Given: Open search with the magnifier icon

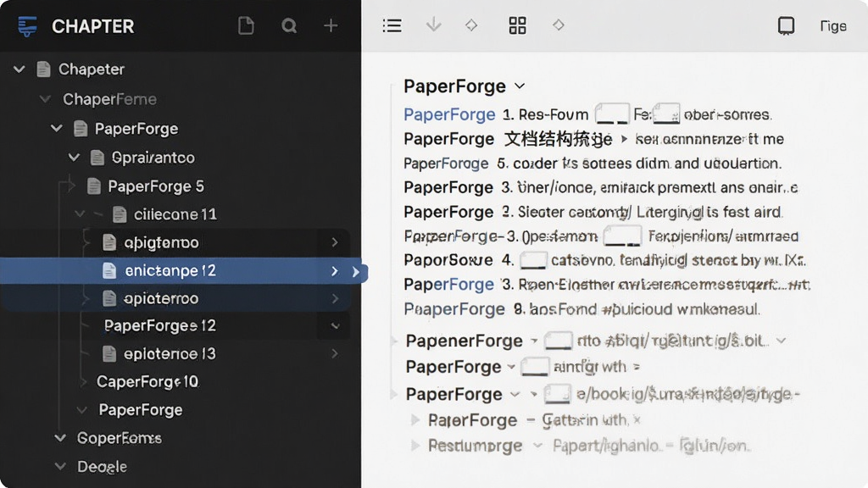Looking at the screenshot, I should pyautogui.click(x=289, y=25).
